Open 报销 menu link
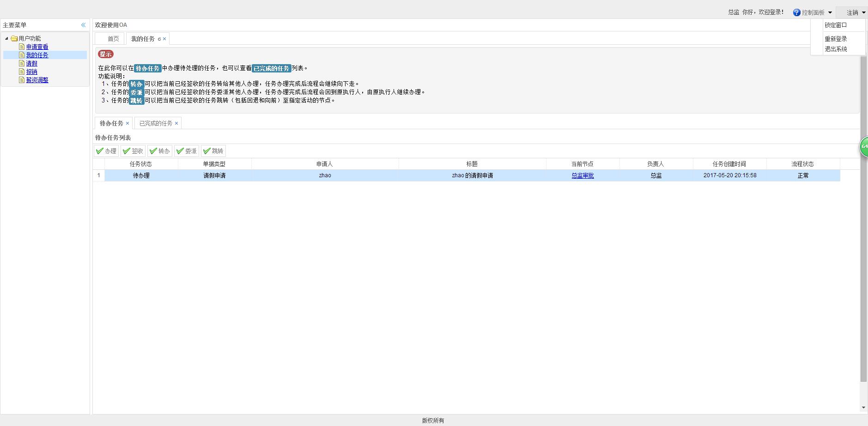 (x=31, y=72)
